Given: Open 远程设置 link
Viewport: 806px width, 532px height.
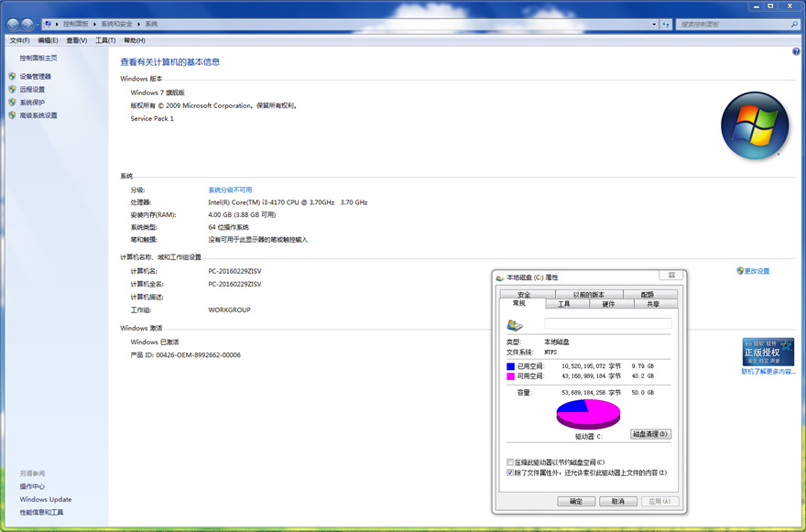Looking at the screenshot, I should point(32,90).
